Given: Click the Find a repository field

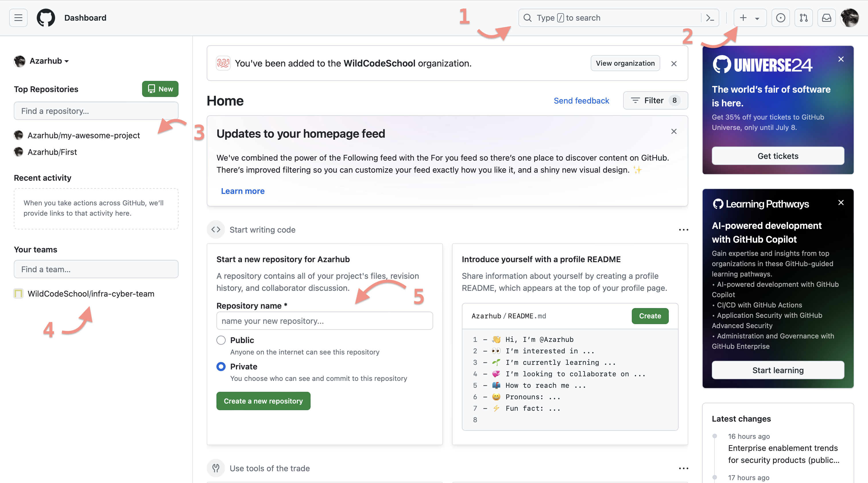Looking at the screenshot, I should click(x=96, y=111).
